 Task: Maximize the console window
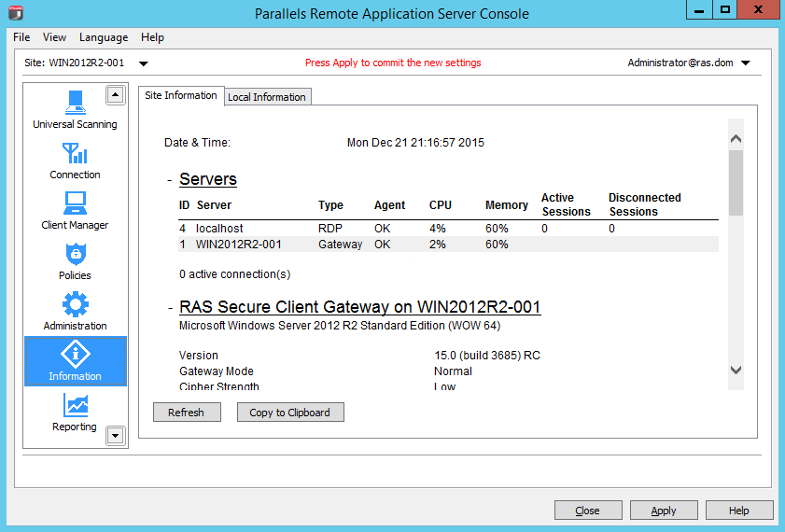[725, 10]
